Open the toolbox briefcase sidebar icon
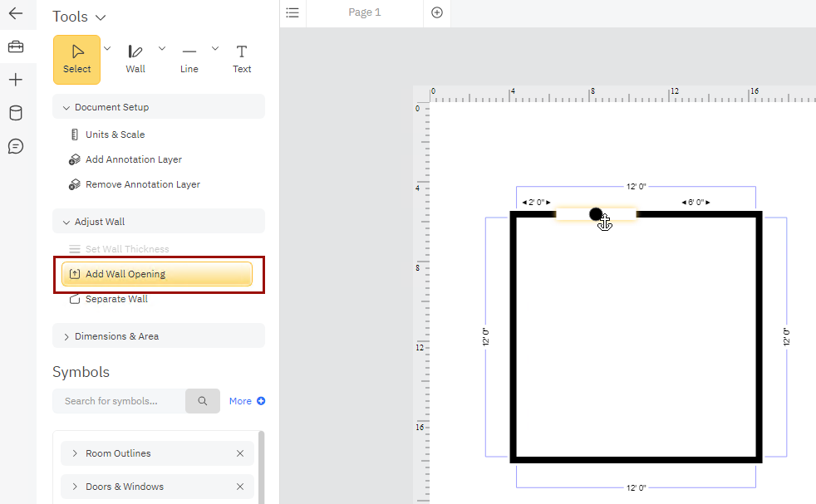Image resolution: width=816 pixels, height=504 pixels. coord(16,46)
